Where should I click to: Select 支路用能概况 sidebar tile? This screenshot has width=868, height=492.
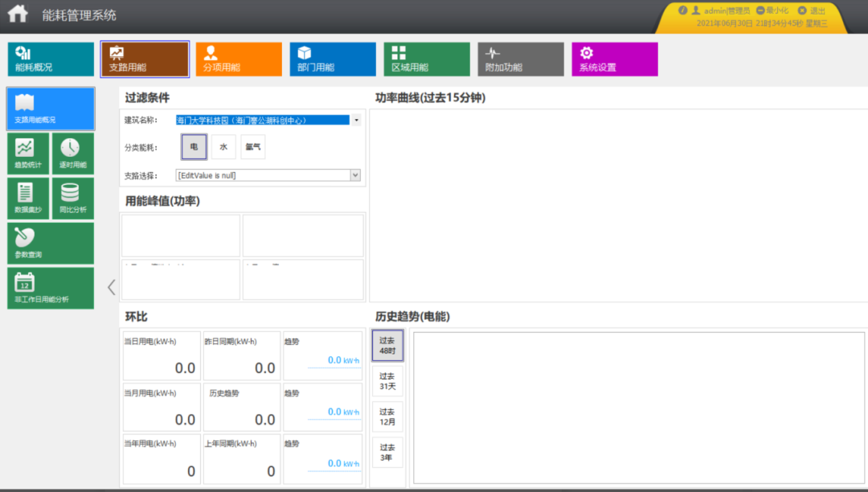pyautogui.click(x=51, y=109)
